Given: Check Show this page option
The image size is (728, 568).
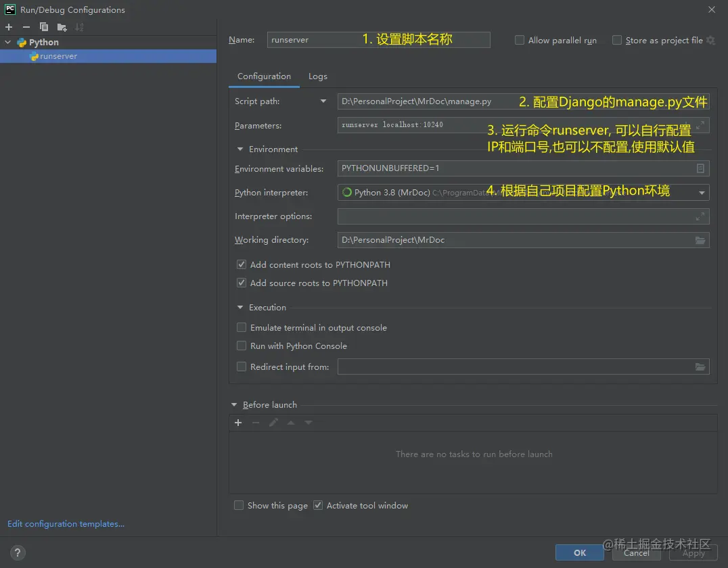Looking at the screenshot, I should pyautogui.click(x=239, y=505).
